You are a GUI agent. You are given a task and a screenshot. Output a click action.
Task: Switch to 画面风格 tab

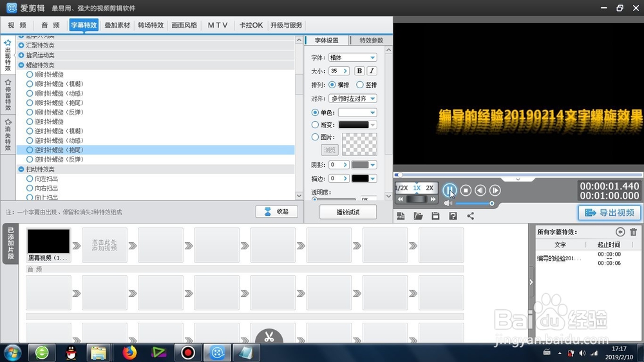[184, 25]
